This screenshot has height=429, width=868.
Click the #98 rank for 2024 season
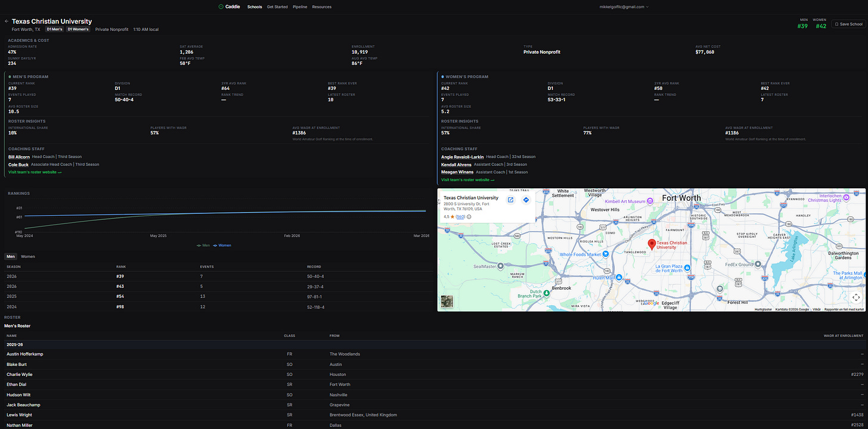[x=121, y=306]
